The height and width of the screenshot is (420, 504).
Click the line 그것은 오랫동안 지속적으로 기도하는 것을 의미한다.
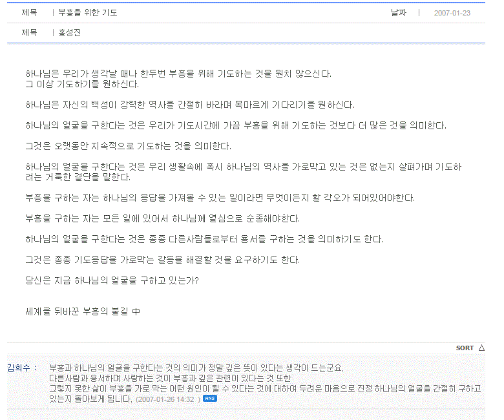(128, 146)
